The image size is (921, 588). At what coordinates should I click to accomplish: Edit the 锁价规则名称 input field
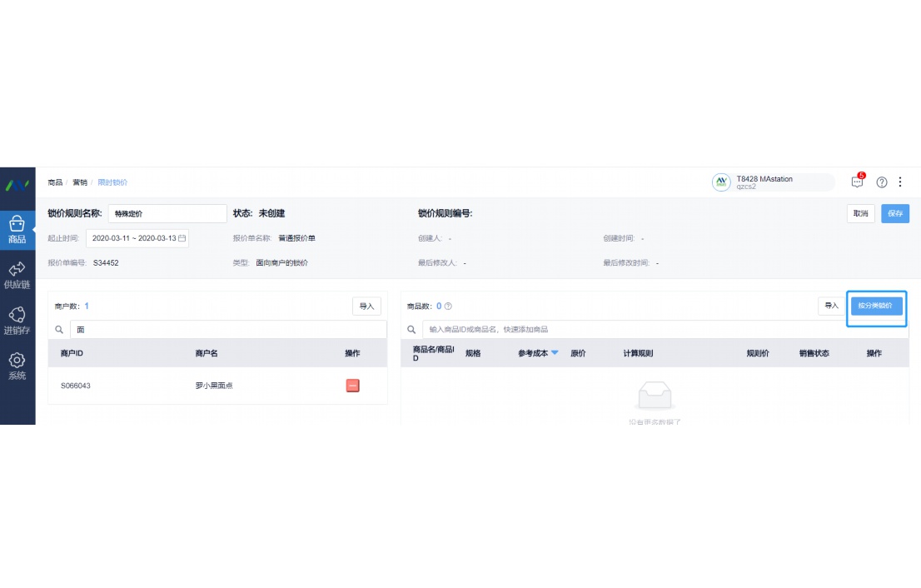(167, 213)
